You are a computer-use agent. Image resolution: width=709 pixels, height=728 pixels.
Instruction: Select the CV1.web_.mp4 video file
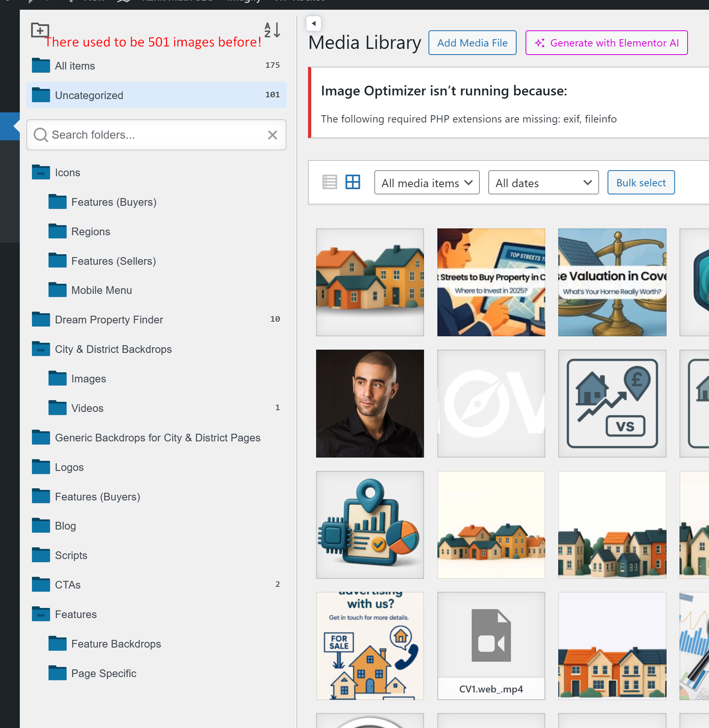click(491, 646)
